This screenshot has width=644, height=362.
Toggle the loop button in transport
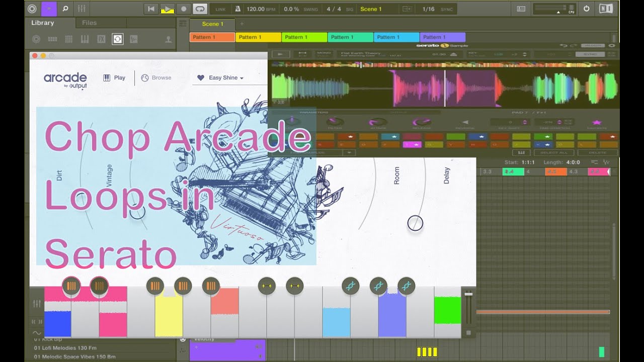point(200,9)
